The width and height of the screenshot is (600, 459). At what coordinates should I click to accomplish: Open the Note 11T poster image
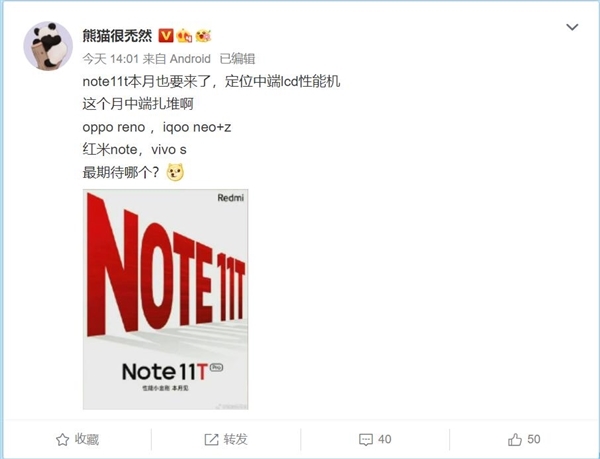coord(166,299)
